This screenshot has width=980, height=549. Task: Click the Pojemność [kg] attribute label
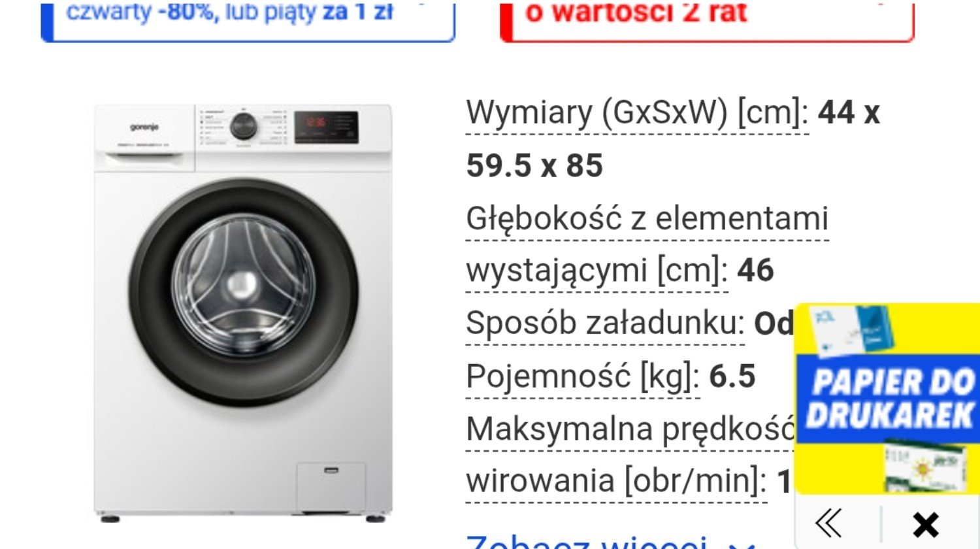point(583,376)
